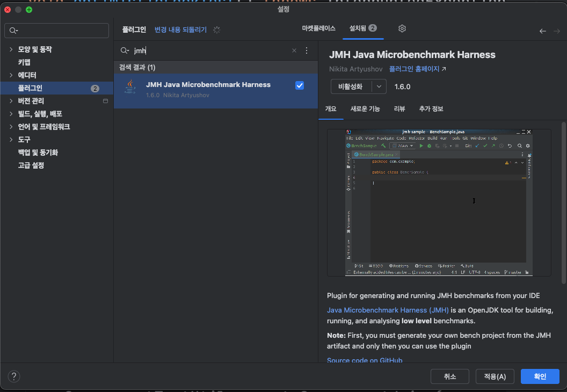567x392 pixels.
Task: Click the project-level icon beside 버전 관리
Action: tap(105, 101)
